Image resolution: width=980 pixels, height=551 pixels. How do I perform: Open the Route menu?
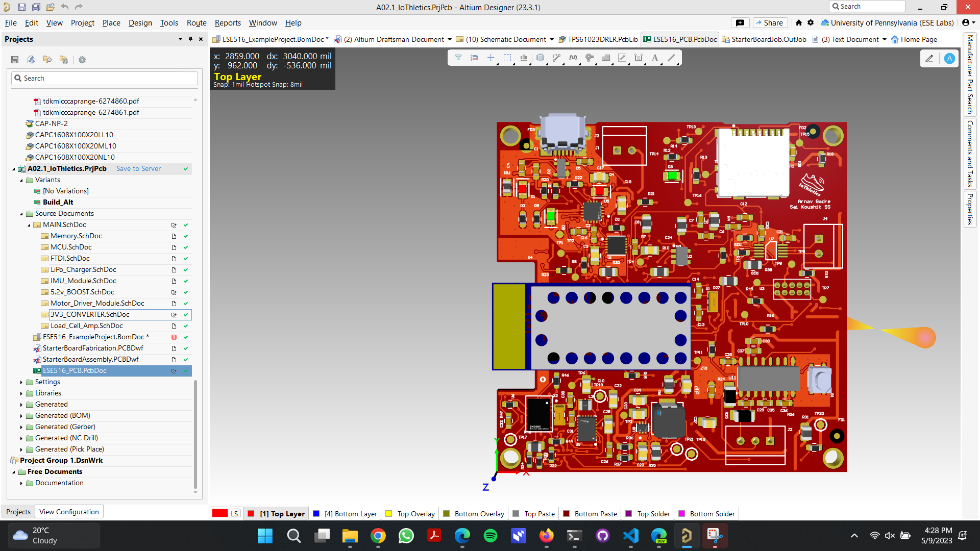[x=197, y=23]
